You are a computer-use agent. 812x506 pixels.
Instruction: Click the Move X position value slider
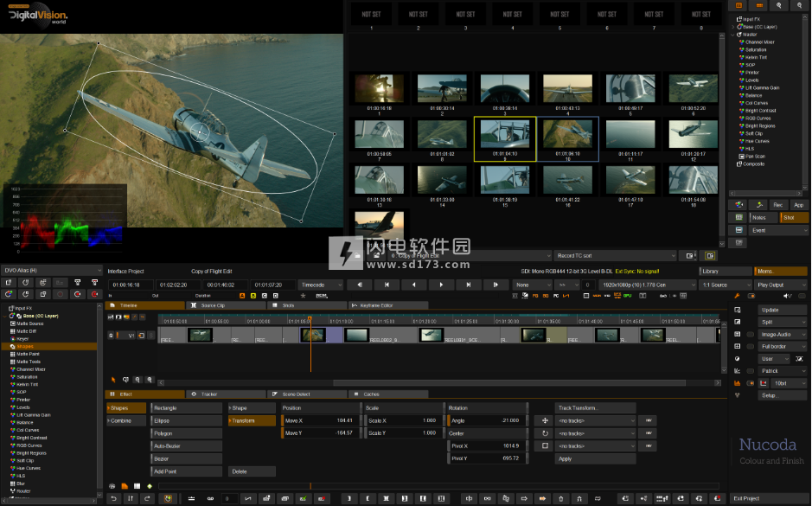[x=321, y=420]
